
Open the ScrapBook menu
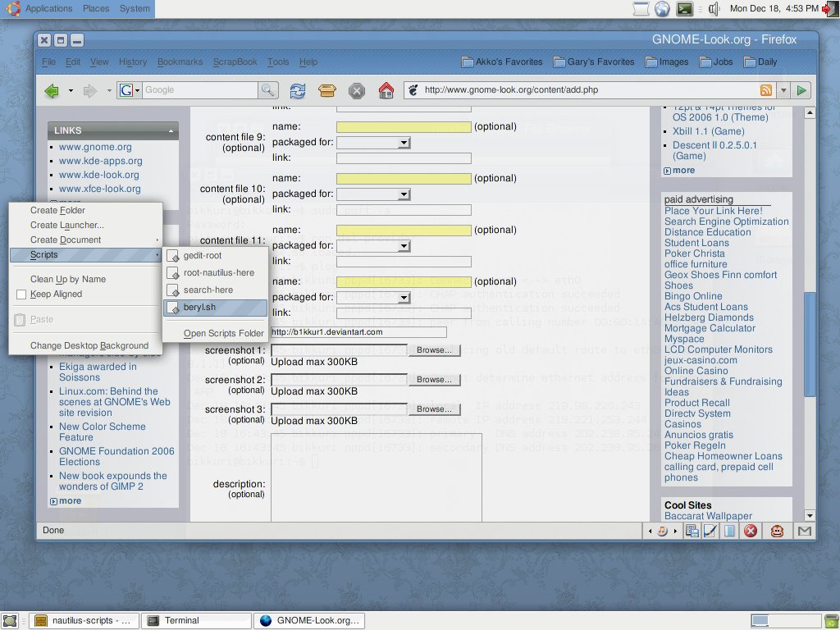[x=235, y=62]
